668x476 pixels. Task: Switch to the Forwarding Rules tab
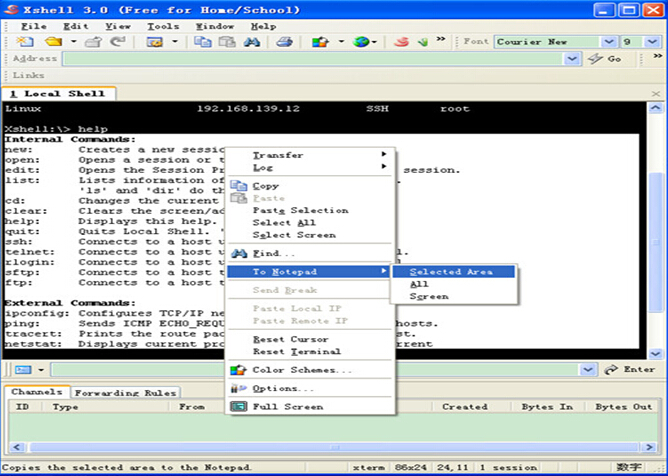(126, 392)
